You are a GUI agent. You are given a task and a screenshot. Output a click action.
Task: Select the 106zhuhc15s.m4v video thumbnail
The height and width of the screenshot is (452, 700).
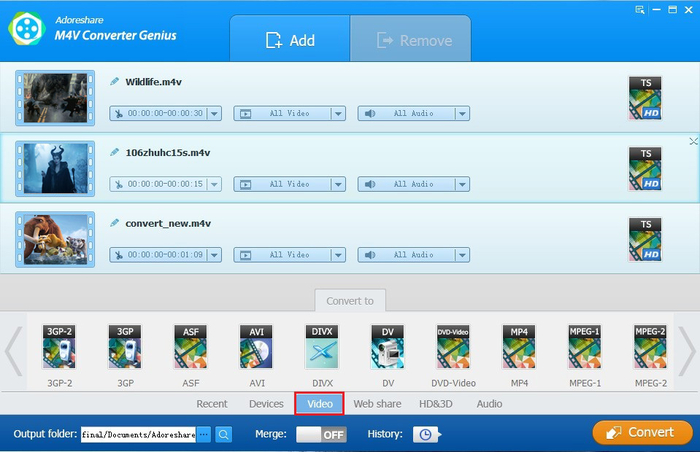55,168
